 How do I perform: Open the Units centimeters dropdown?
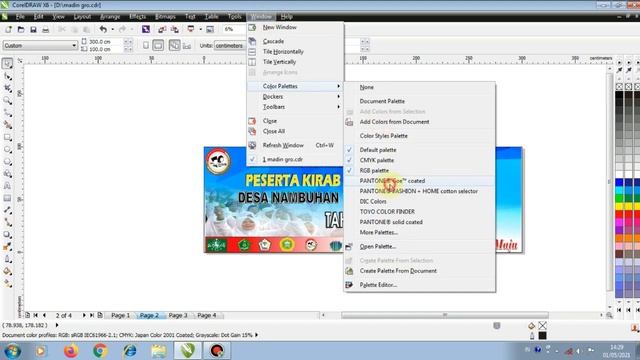[x=230, y=45]
